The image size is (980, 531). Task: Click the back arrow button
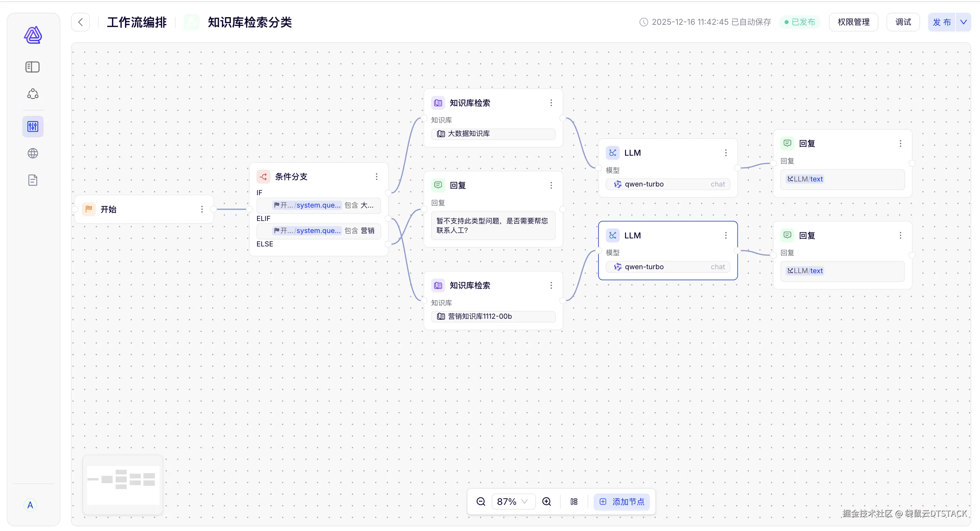coord(81,22)
